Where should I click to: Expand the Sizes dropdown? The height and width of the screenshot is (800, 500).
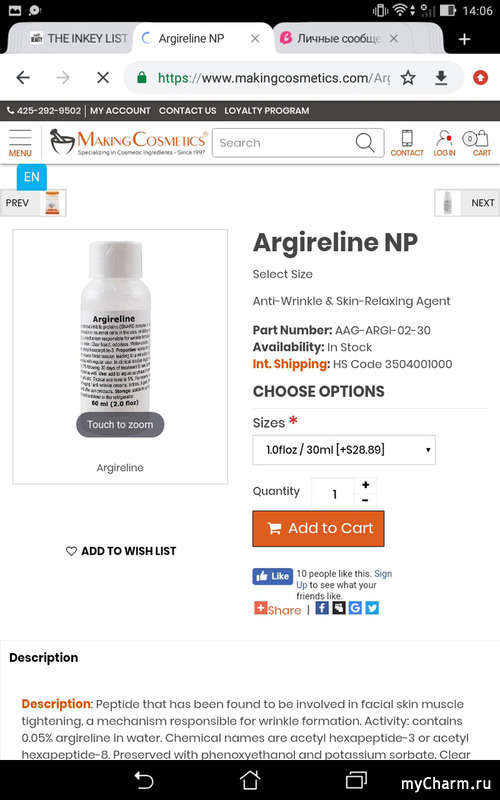pos(344,449)
